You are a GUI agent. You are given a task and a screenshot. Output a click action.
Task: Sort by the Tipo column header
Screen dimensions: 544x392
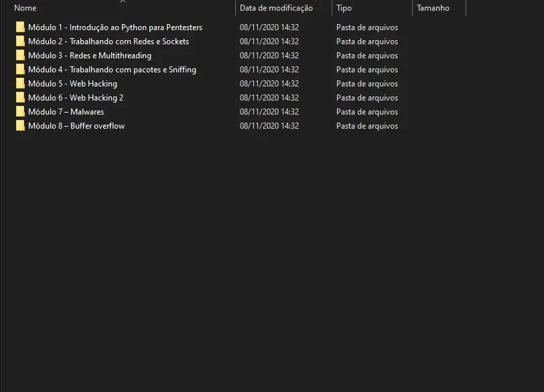coord(344,8)
